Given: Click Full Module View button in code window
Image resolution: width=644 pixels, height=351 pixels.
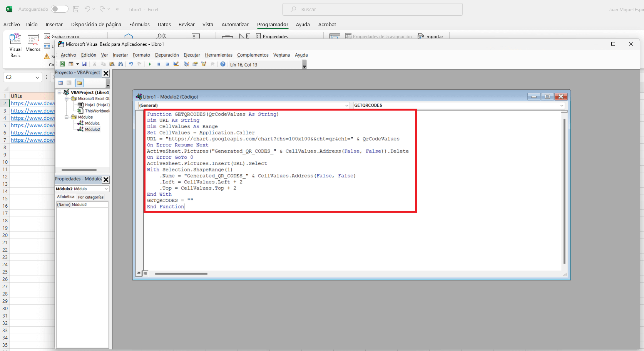Looking at the screenshot, I should coord(145,273).
